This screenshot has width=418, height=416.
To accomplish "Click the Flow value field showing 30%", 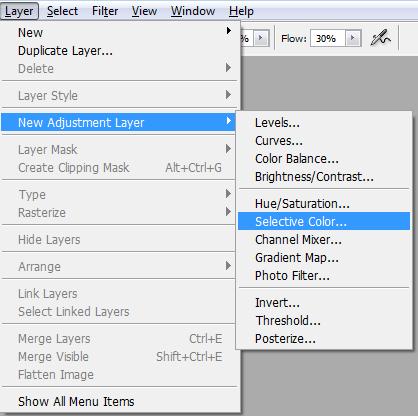I will pos(328,38).
